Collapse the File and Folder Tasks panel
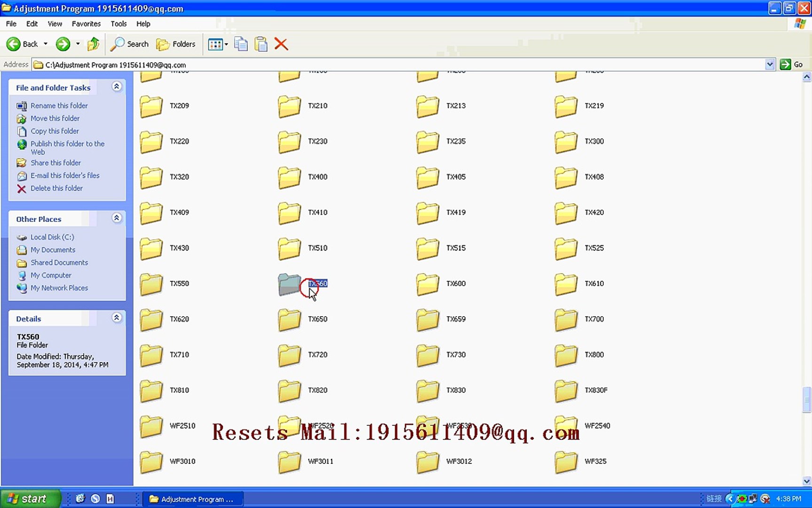 point(117,87)
